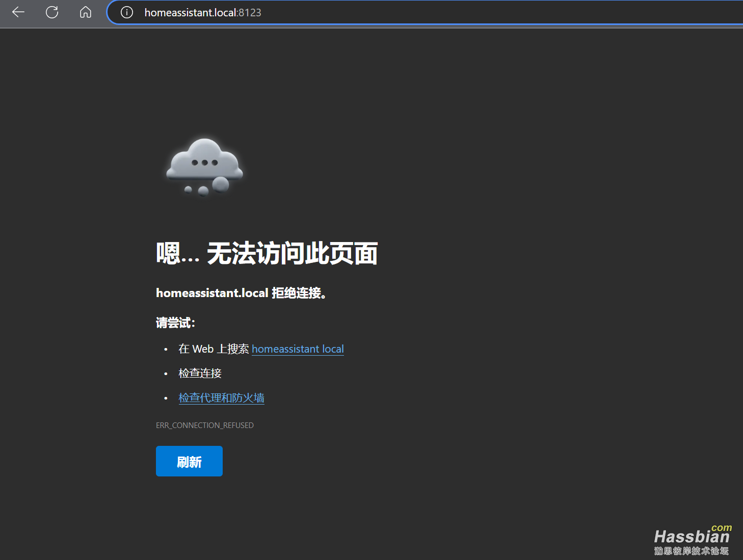Screen dimensions: 743x560
Task: Click the blue 刷新 button
Action: 189,461
